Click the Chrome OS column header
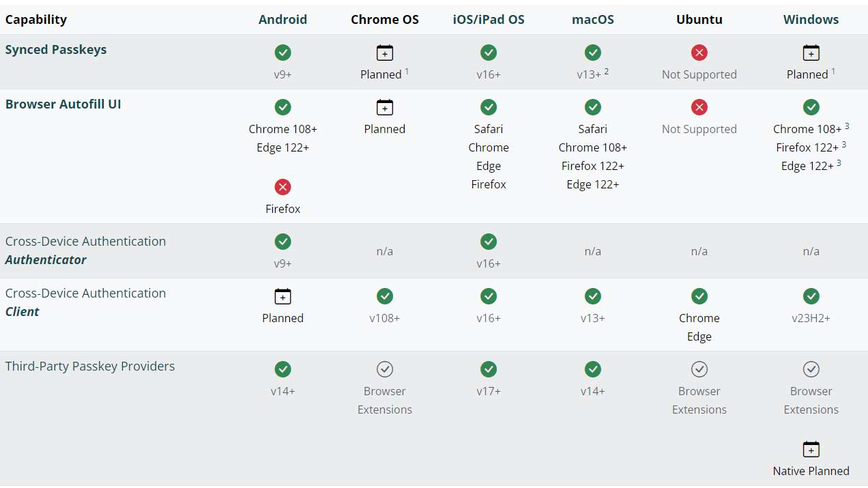The image size is (868, 488). click(385, 19)
